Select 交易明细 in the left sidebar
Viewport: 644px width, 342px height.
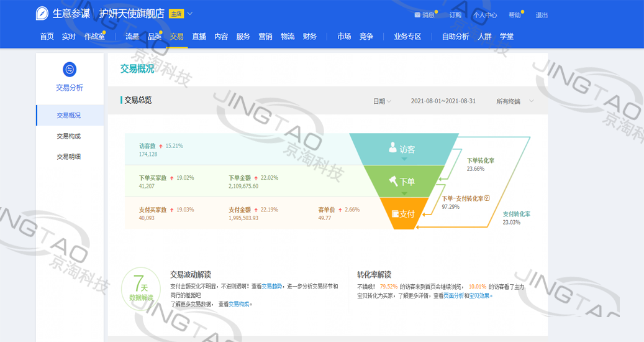[69, 157]
